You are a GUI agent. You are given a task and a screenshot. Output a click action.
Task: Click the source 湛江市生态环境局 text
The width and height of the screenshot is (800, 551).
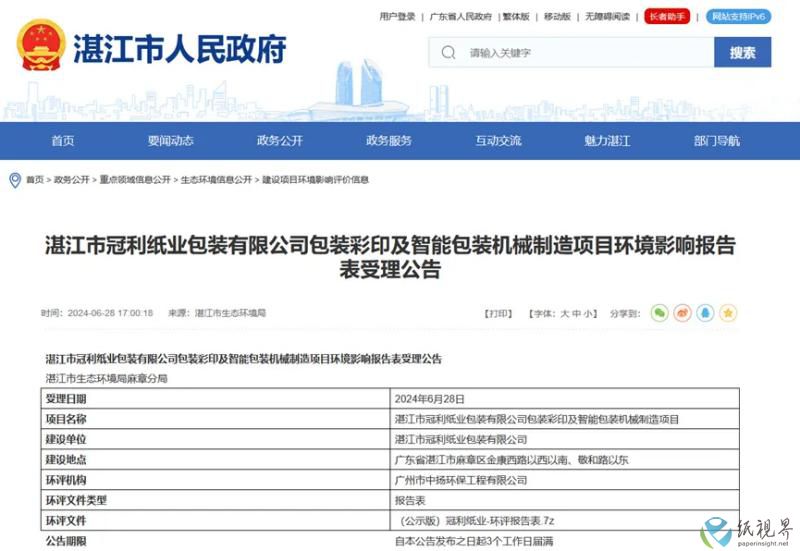click(230, 313)
